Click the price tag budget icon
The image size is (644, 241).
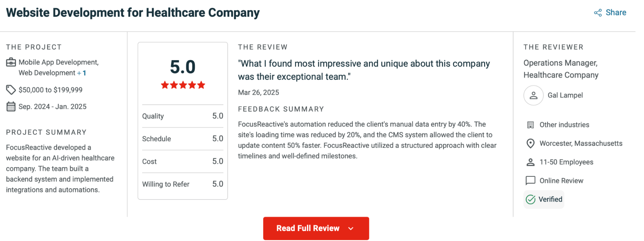click(x=11, y=90)
